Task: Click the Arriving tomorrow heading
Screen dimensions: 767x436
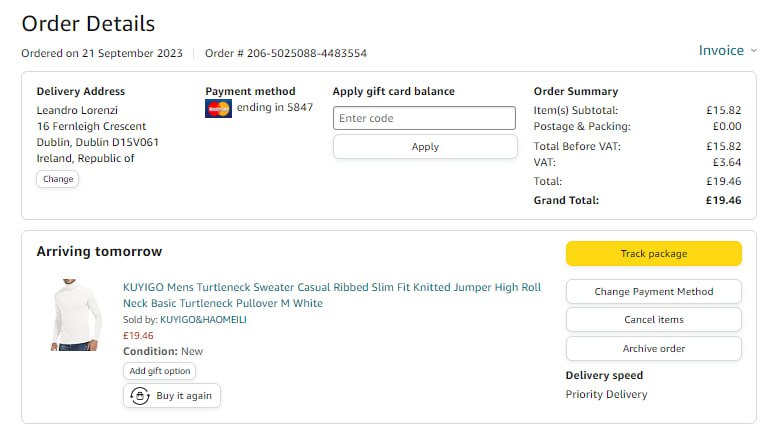Action: pos(99,252)
